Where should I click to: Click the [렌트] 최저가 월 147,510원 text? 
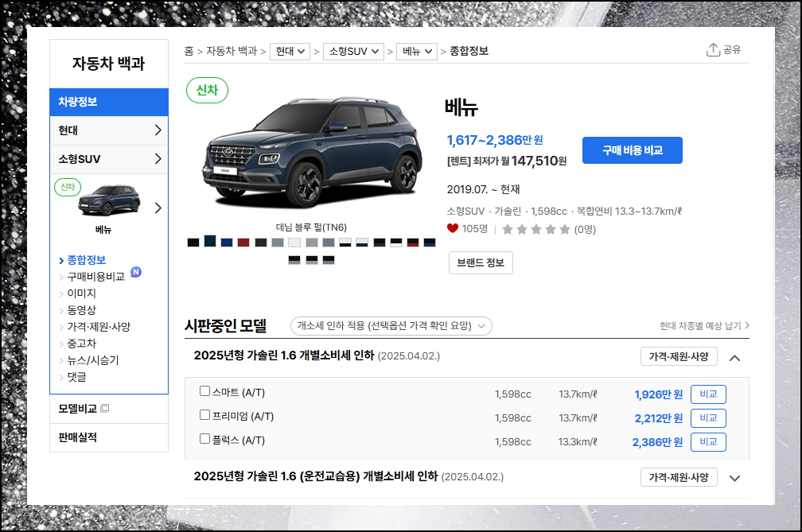click(506, 161)
